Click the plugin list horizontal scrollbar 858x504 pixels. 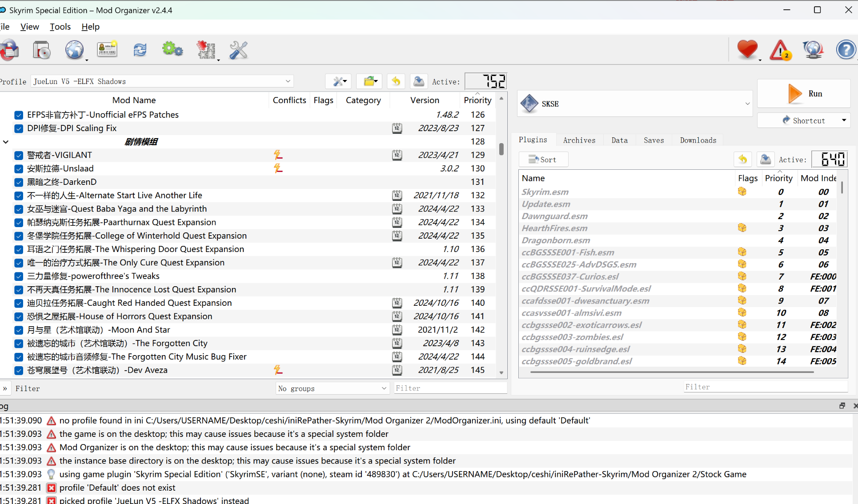[x=672, y=372]
